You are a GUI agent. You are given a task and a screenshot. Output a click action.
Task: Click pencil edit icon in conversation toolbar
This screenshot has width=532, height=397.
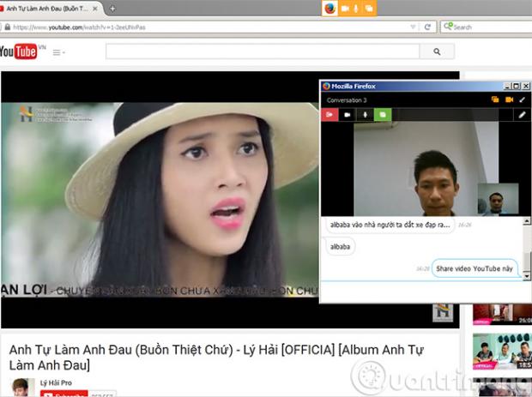pos(522,115)
